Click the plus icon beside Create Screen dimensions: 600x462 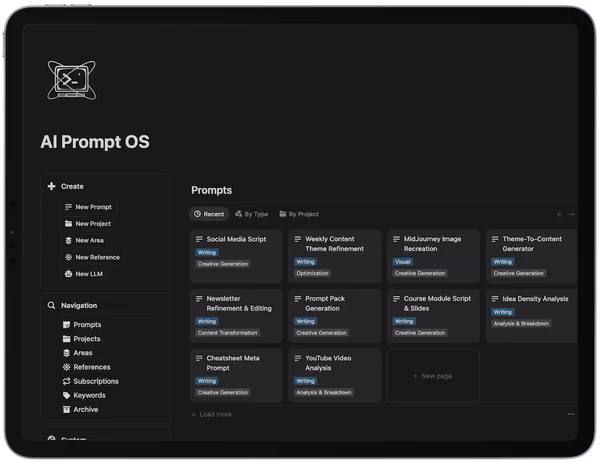pos(51,186)
